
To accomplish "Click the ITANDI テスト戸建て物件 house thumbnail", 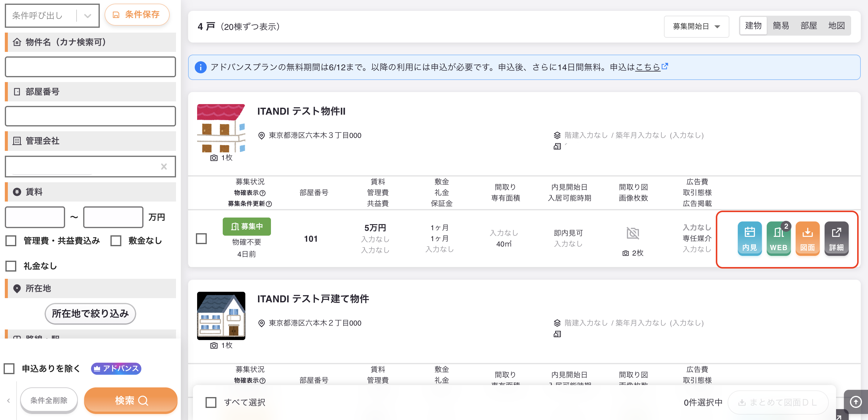I will 221,316.
